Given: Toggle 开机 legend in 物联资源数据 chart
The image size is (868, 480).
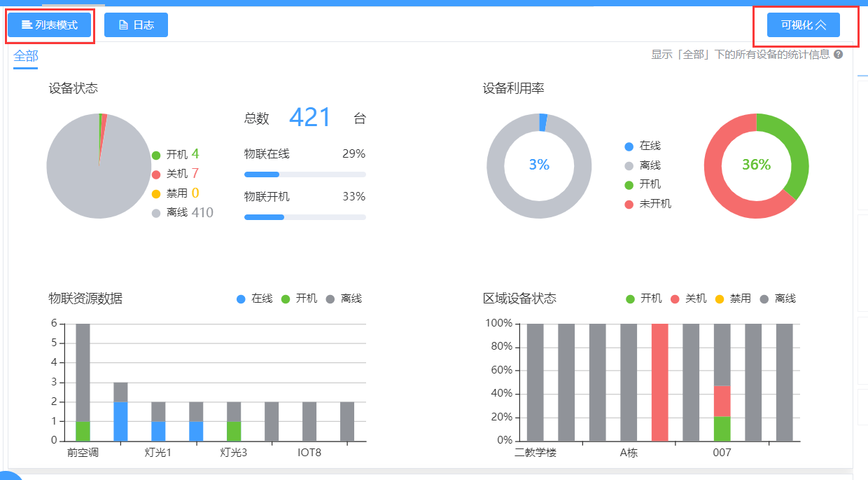Looking at the screenshot, I should [299, 299].
